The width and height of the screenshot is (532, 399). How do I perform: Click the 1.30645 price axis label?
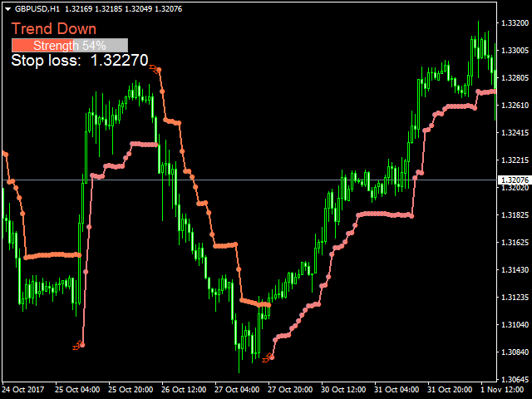515,379
